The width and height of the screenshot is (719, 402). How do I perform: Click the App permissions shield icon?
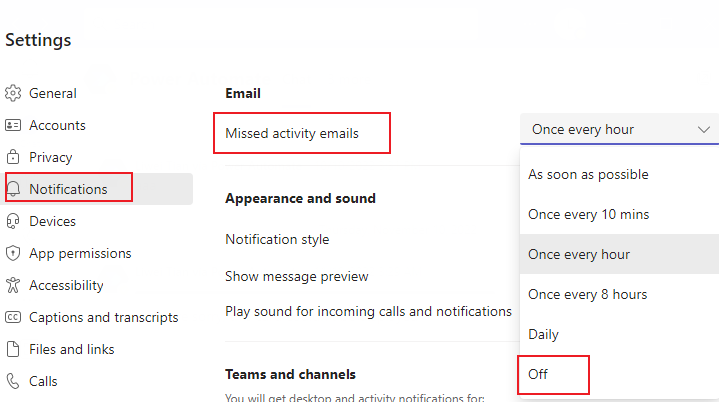[13, 253]
